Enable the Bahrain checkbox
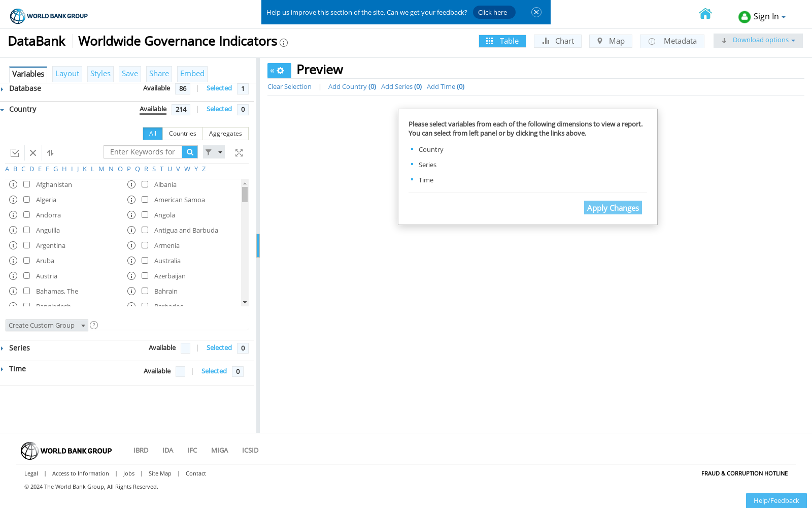 click(x=145, y=291)
